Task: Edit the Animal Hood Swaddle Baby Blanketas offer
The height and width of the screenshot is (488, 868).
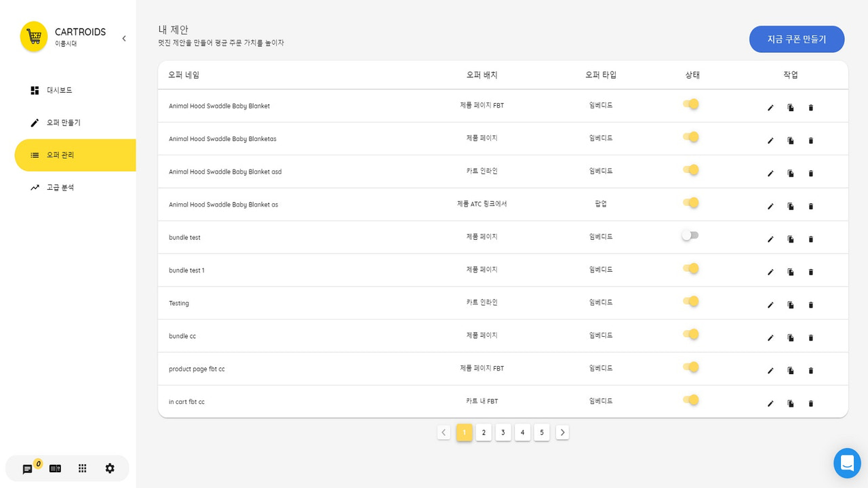Action: pyautogui.click(x=770, y=141)
